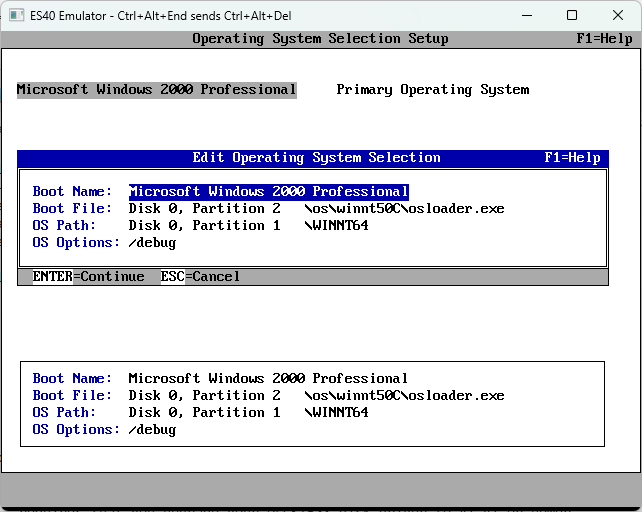The height and width of the screenshot is (512, 642).
Task: Click Boot File label in bottom summary box
Action: coord(72,395)
